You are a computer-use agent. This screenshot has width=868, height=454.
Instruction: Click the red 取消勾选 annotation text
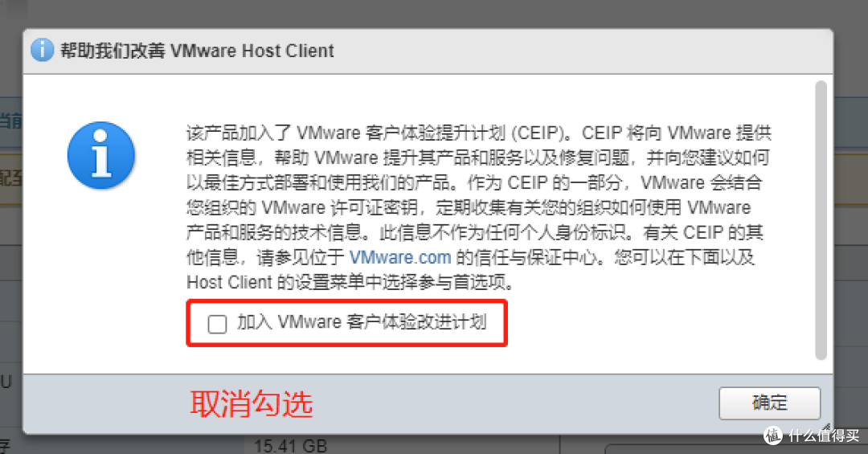(x=252, y=403)
